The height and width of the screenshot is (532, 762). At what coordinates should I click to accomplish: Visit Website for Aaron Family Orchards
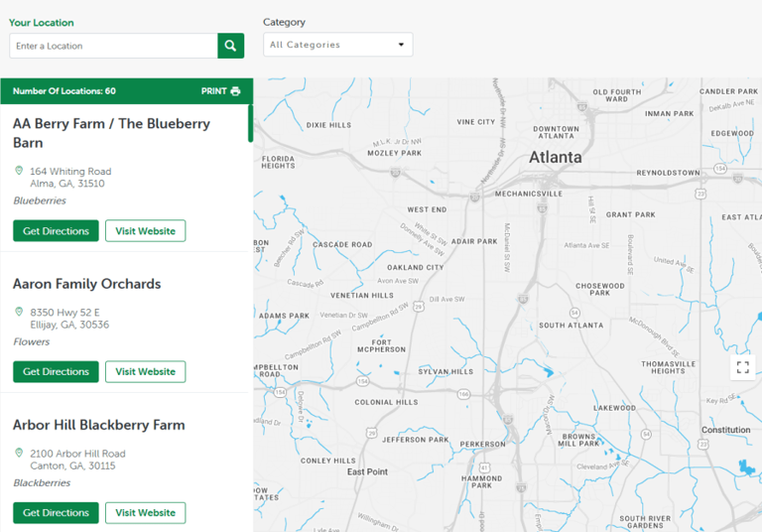pyautogui.click(x=145, y=372)
